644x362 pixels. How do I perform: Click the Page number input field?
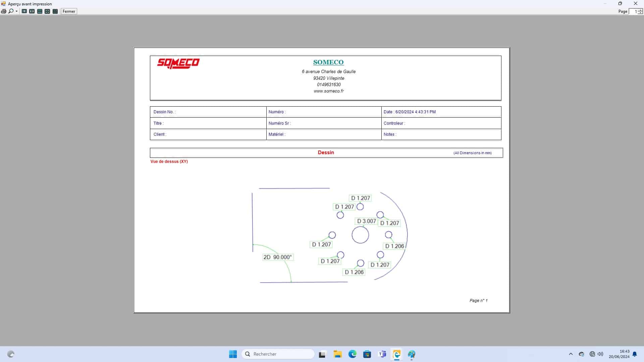[633, 11]
